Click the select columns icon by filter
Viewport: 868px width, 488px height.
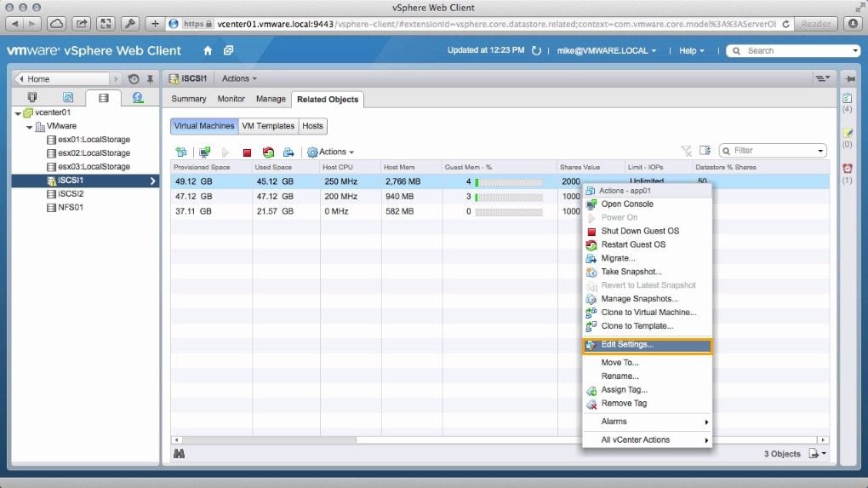705,151
